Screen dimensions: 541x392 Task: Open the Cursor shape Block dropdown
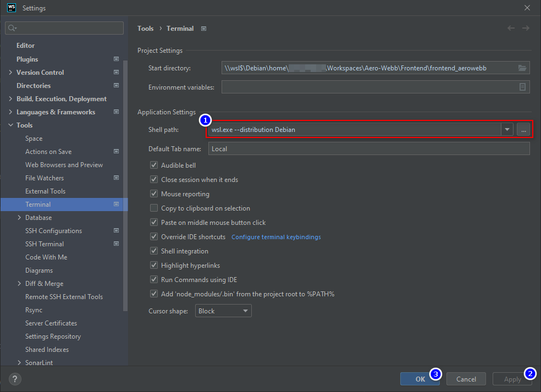(223, 311)
